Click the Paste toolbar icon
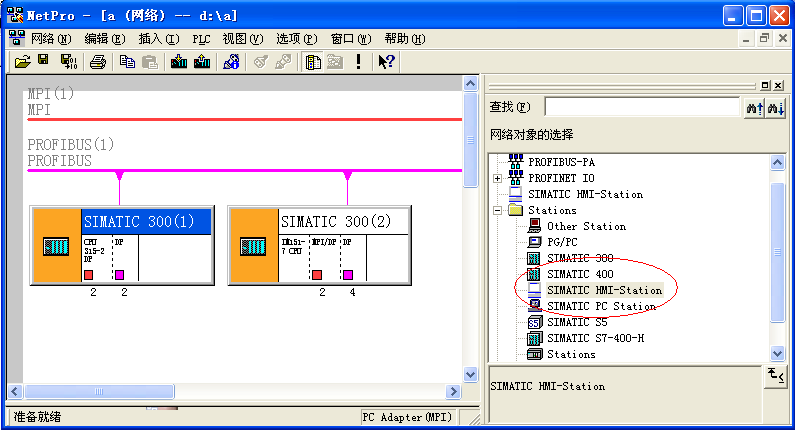This screenshot has width=795, height=431. pos(150,62)
